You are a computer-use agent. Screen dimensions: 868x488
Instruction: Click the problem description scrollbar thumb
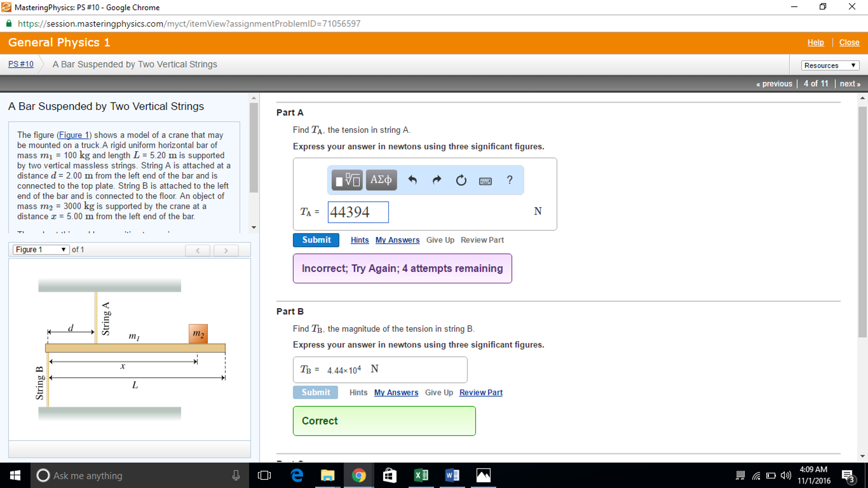click(254, 148)
